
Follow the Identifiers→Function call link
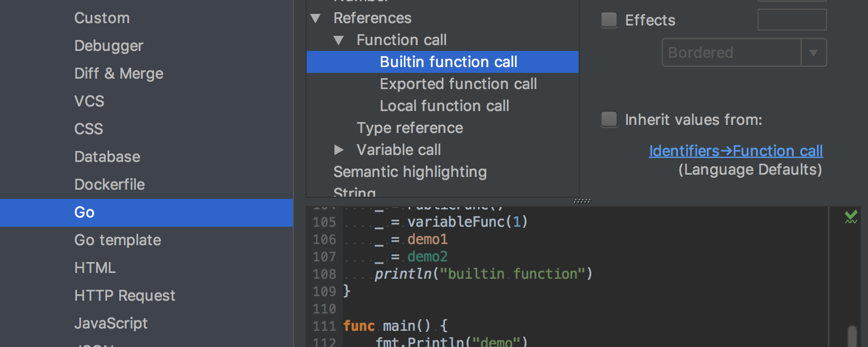pos(736,151)
